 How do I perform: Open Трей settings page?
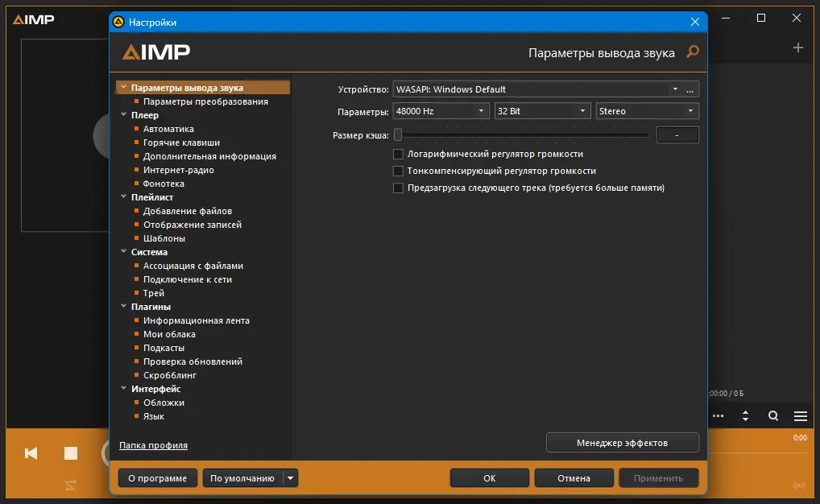coord(154,293)
